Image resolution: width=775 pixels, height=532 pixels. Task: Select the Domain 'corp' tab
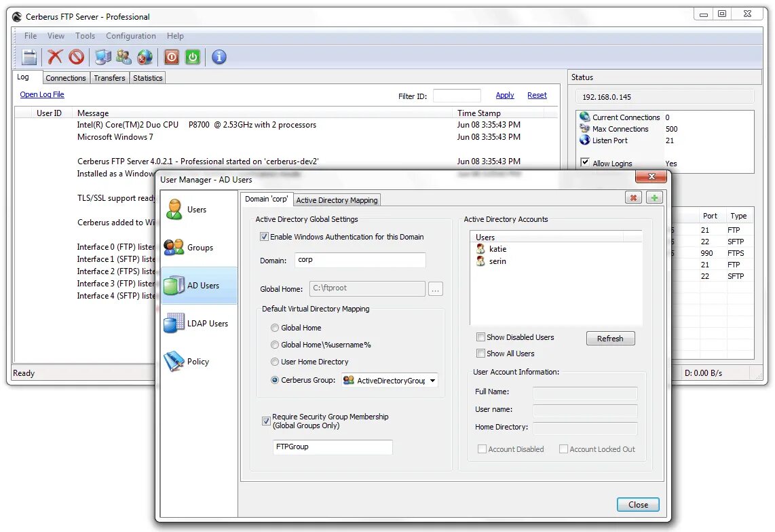click(x=267, y=199)
